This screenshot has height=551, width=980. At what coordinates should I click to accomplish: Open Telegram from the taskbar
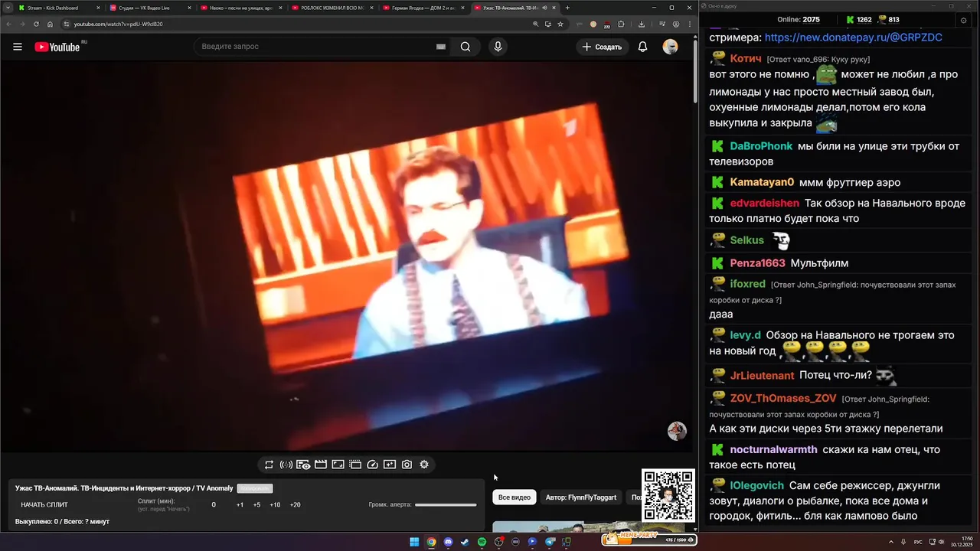coord(550,542)
